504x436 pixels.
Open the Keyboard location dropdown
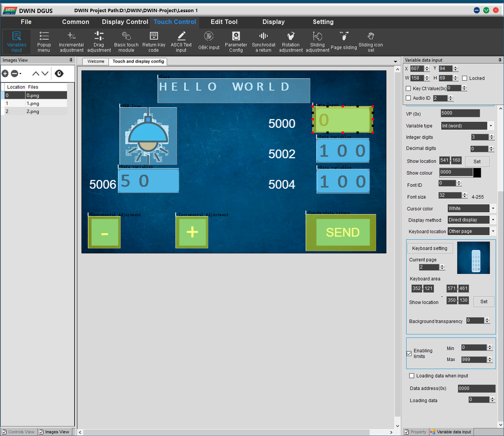[x=493, y=231]
